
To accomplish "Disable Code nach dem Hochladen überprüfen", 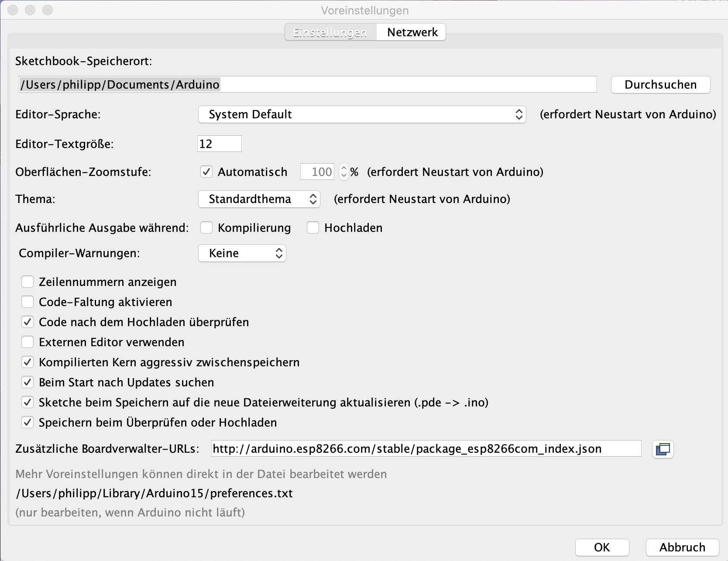I will click(x=27, y=322).
